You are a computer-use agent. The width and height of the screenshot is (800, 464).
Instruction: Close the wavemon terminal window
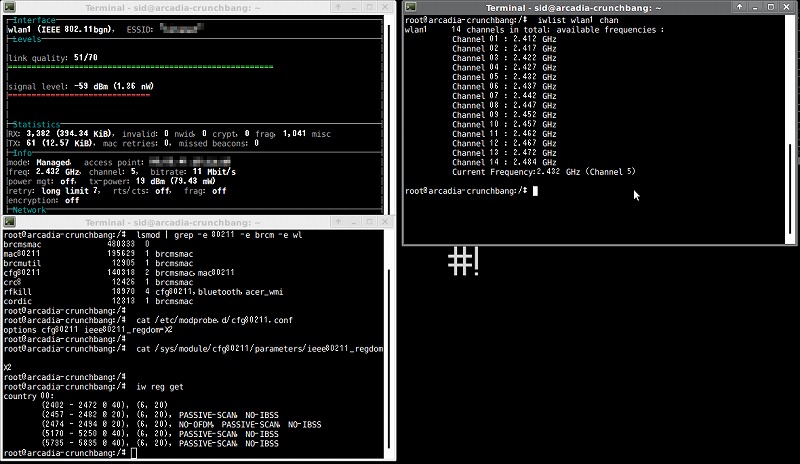[x=386, y=7]
